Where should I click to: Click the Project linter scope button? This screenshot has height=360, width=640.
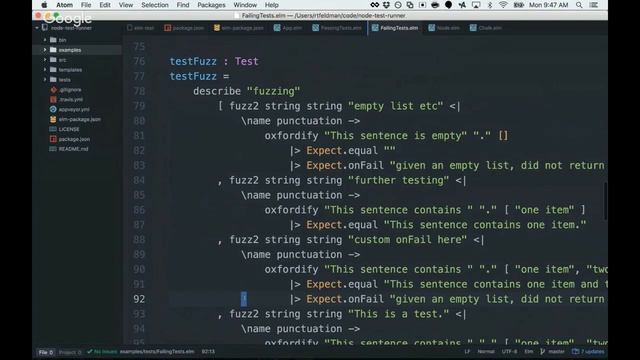pyautogui.click(x=70, y=352)
